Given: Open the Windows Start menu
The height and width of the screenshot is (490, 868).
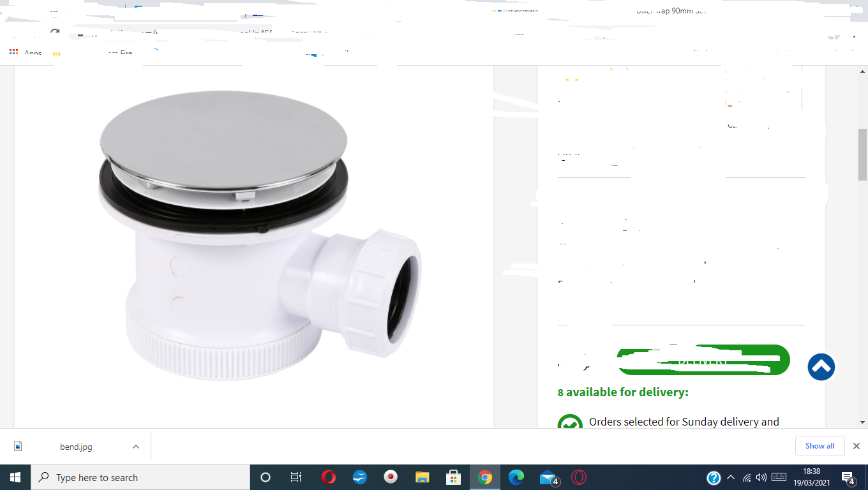Looking at the screenshot, I should [x=15, y=477].
